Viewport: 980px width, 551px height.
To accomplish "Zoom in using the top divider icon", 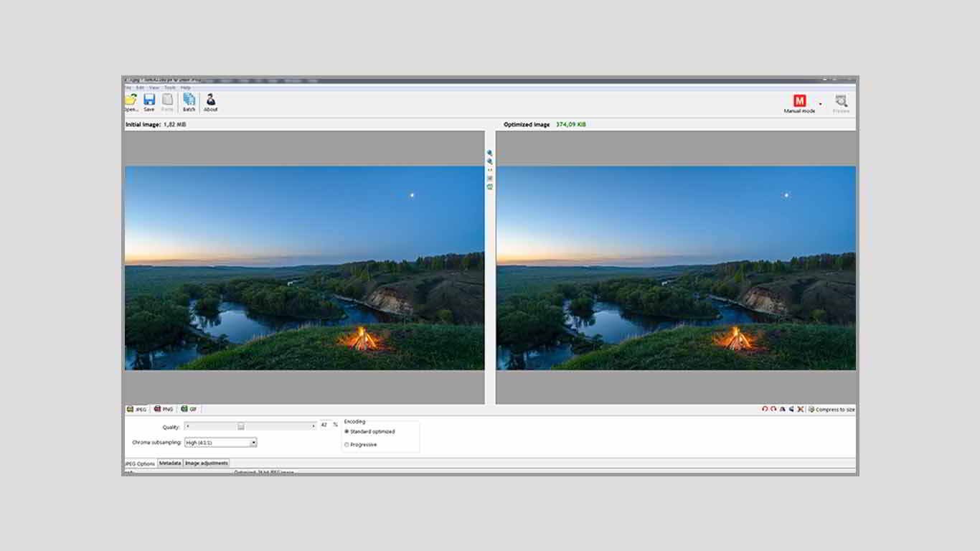I will point(490,153).
